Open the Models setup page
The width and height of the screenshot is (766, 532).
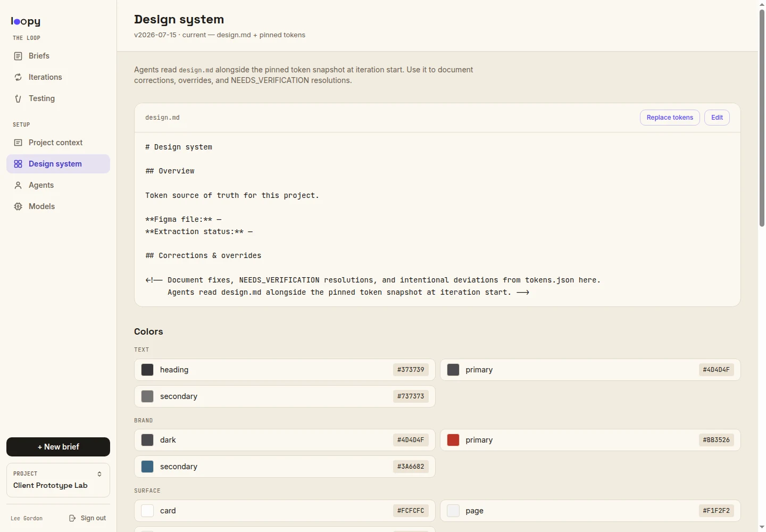point(58,206)
